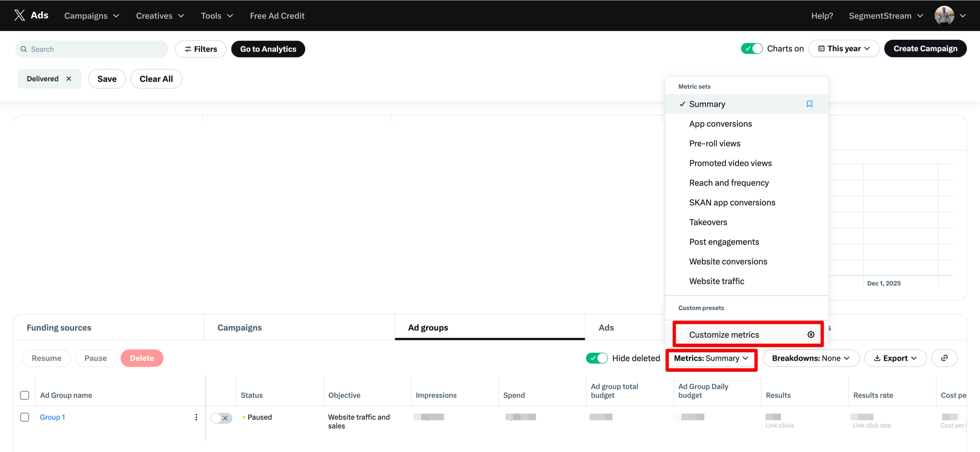Viewport: 980px width, 452px height.
Task: Click into the Search input field
Action: point(96,49)
